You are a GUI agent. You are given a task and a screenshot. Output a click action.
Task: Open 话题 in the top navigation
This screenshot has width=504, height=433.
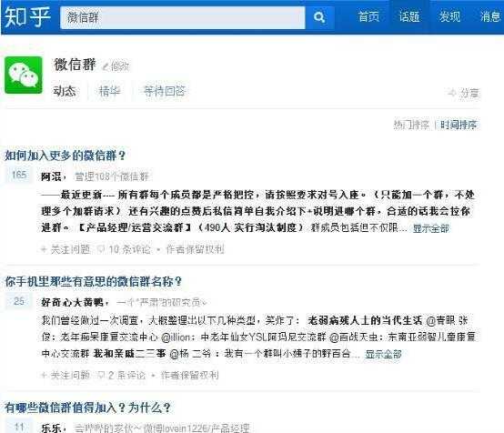click(409, 16)
